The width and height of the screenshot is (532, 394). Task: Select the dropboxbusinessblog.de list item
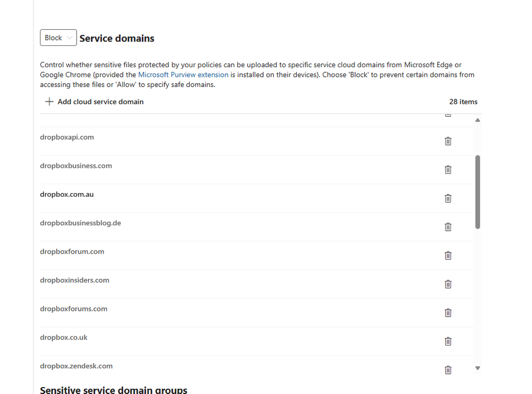[x=80, y=223]
